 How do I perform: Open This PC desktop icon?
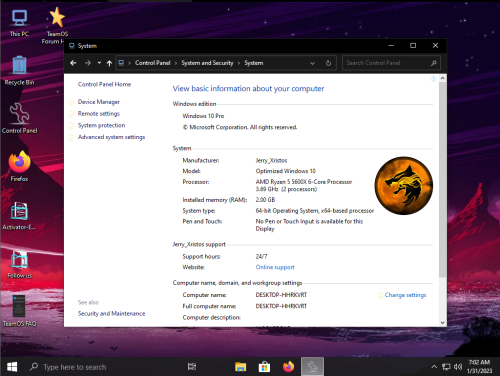(x=19, y=23)
